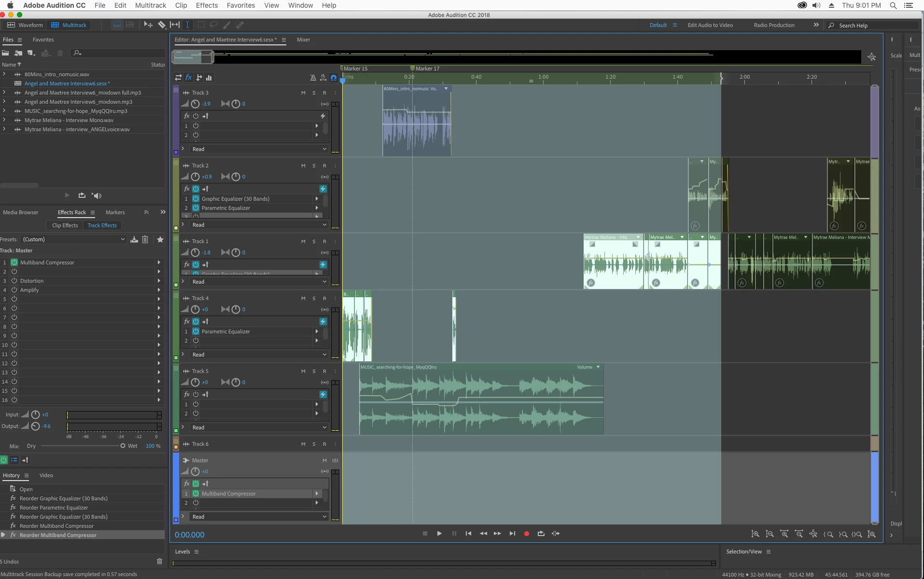Toggle the track meters button in editor
The image size is (924, 579).
[x=209, y=77]
